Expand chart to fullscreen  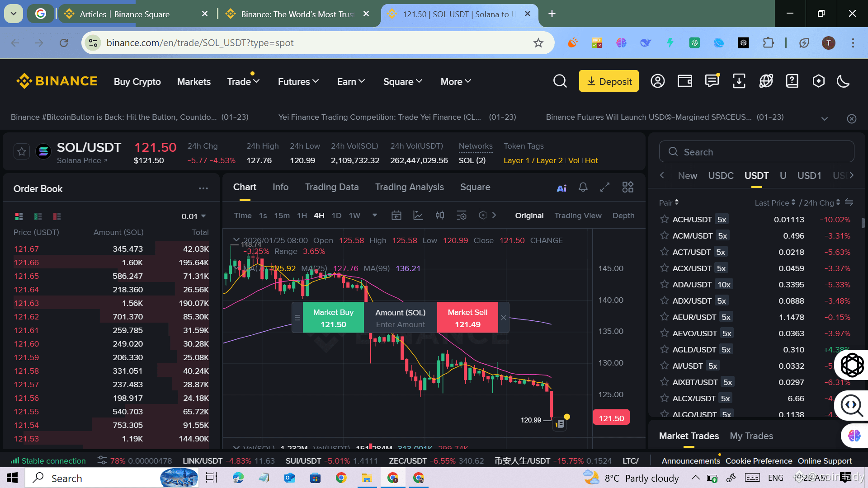[605, 187]
